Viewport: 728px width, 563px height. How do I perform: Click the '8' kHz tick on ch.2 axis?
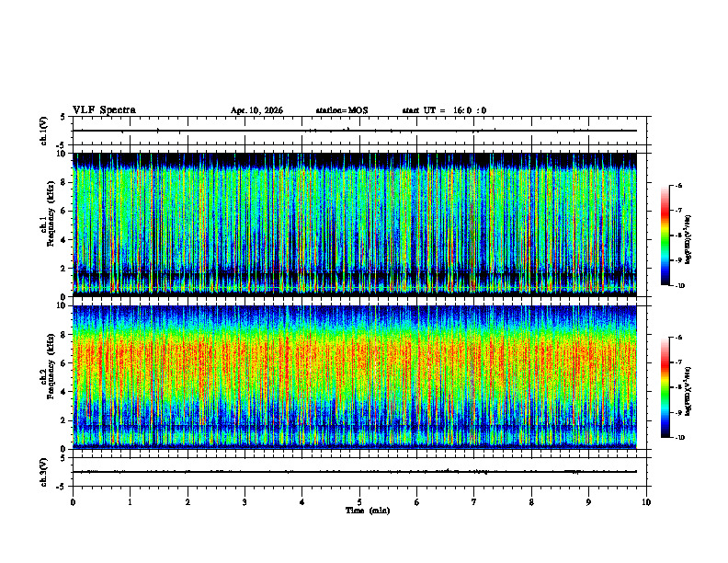pos(64,335)
